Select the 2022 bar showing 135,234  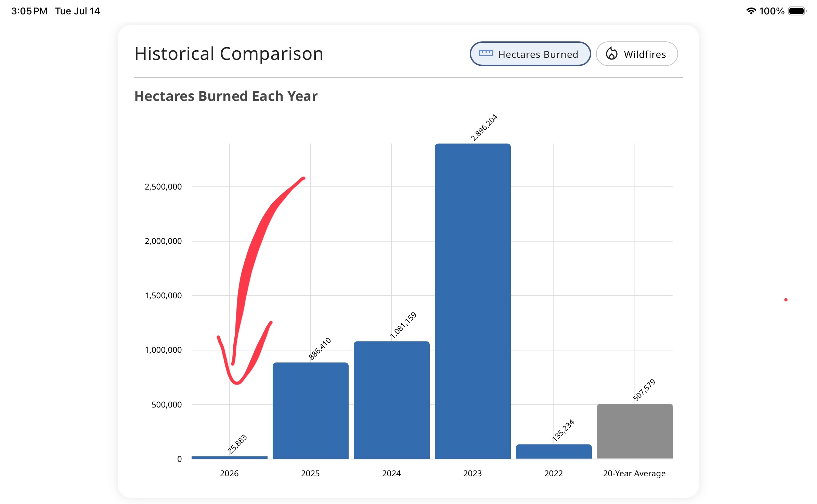point(554,452)
